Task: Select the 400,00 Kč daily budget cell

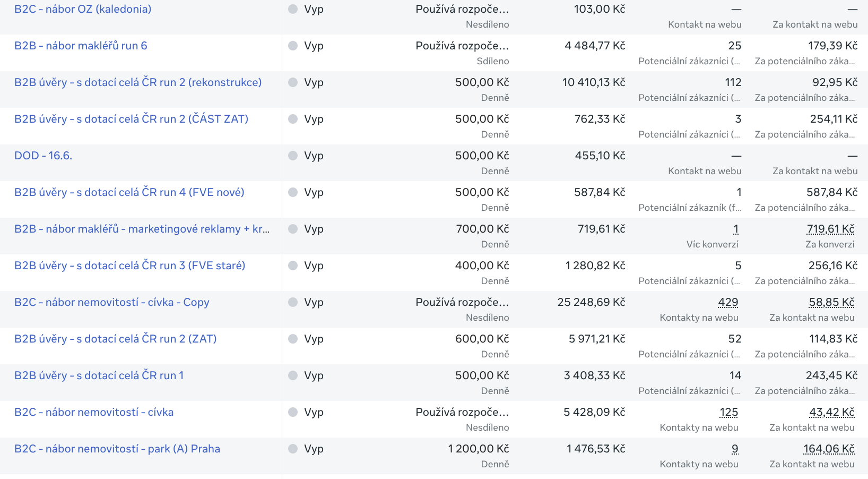Action: pos(482,266)
